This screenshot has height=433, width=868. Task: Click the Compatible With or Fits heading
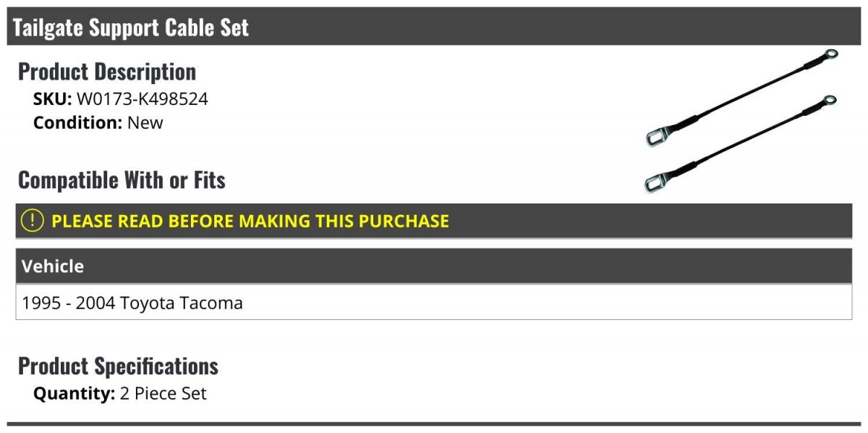(122, 180)
